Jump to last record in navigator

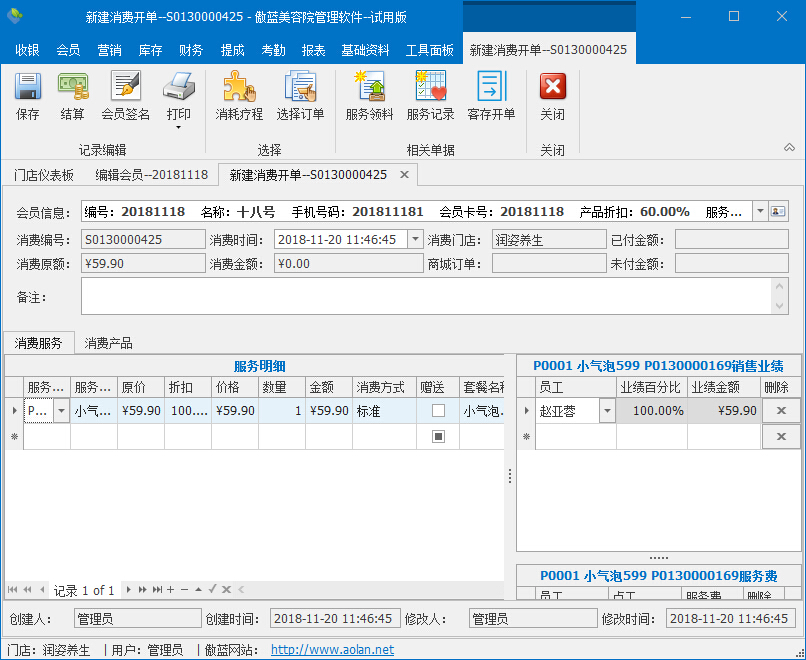pos(157,590)
